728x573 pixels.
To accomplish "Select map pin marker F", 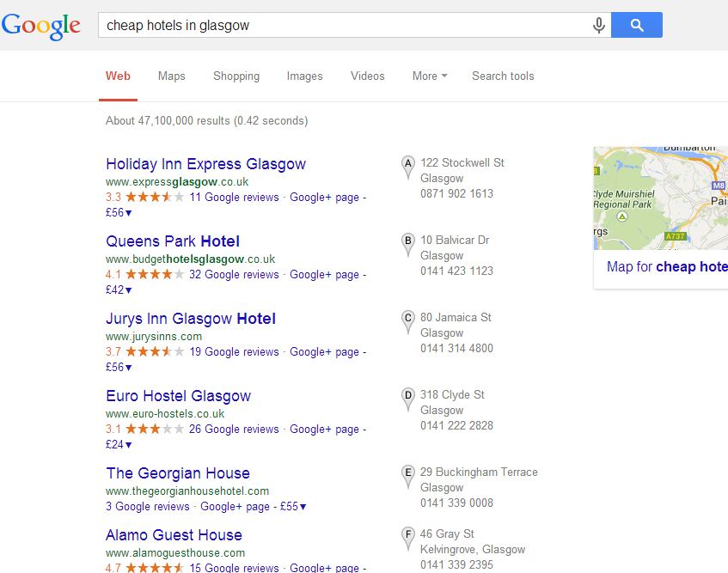I will (408, 539).
